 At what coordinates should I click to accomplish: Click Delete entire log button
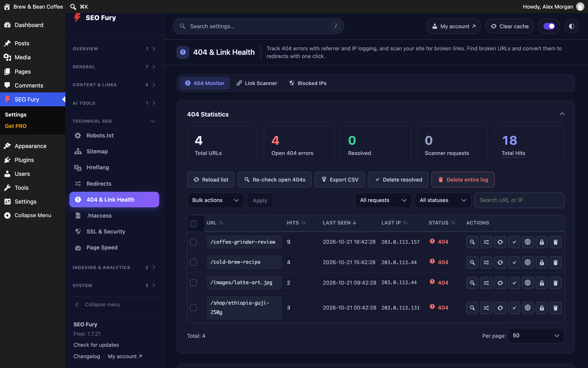tap(463, 180)
